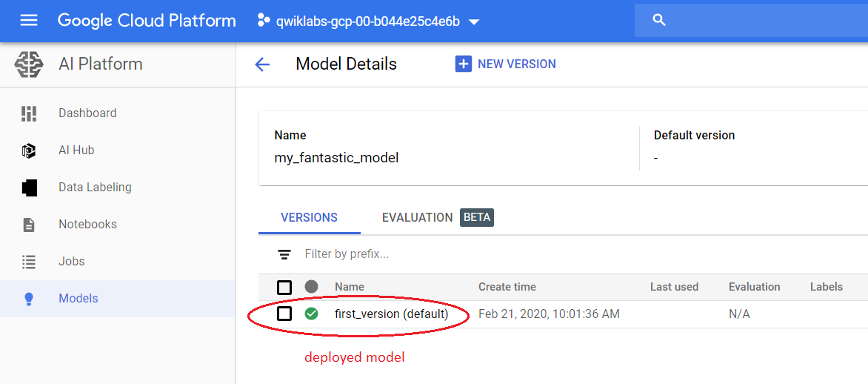Check the first_version row checkbox
Viewport: 868px width, 384px height.
(x=284, y=314)
